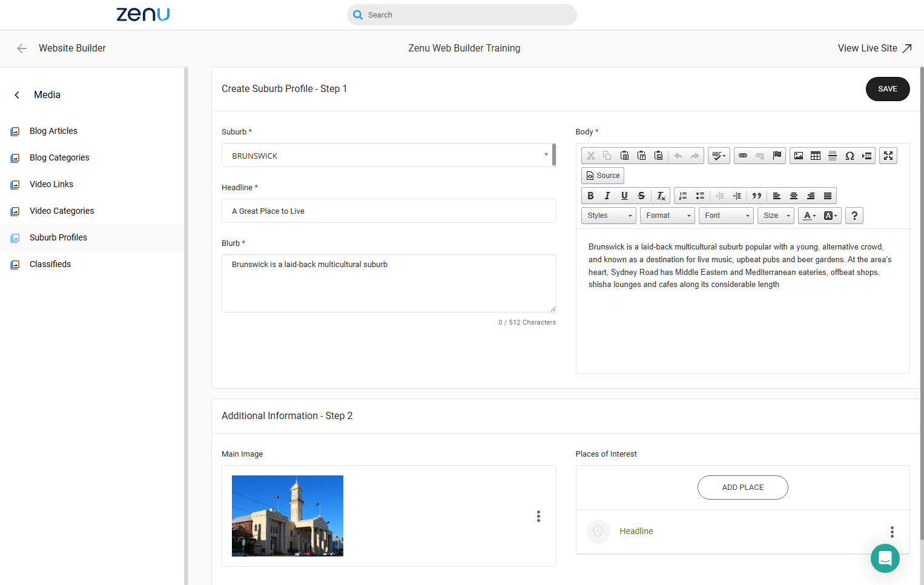Open the text color picker

tap(810, 216)
